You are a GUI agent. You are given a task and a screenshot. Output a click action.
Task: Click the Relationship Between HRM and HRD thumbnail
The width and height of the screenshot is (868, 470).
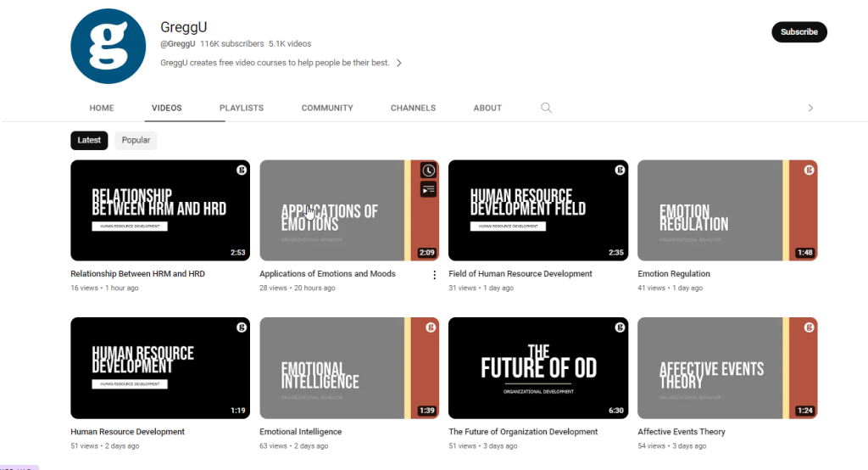[x=160, y=210]
